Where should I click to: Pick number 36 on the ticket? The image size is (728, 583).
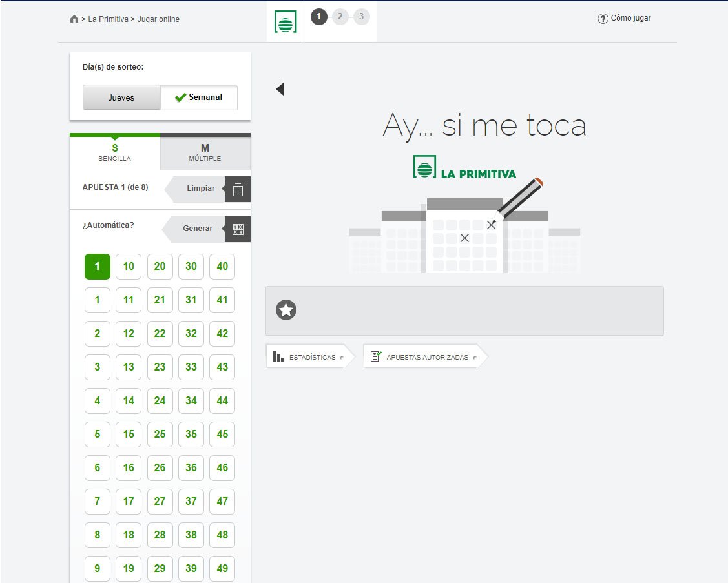(x=191, y=468)
